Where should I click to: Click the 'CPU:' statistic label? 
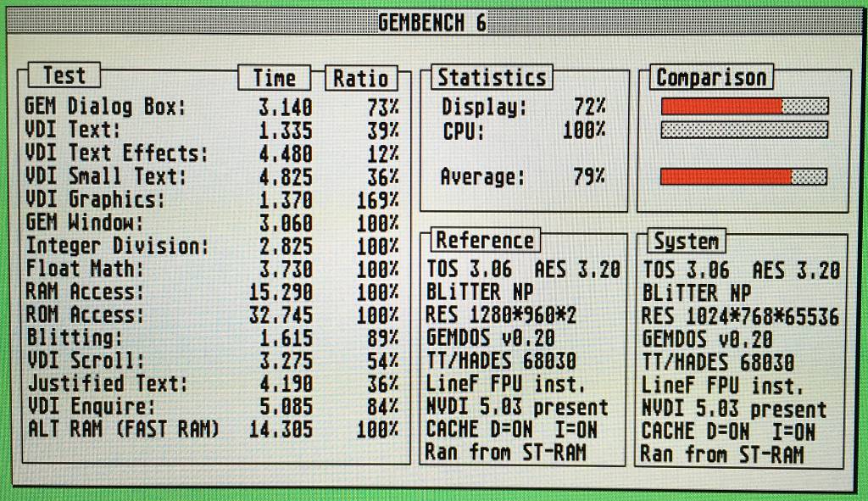point(464,131)
